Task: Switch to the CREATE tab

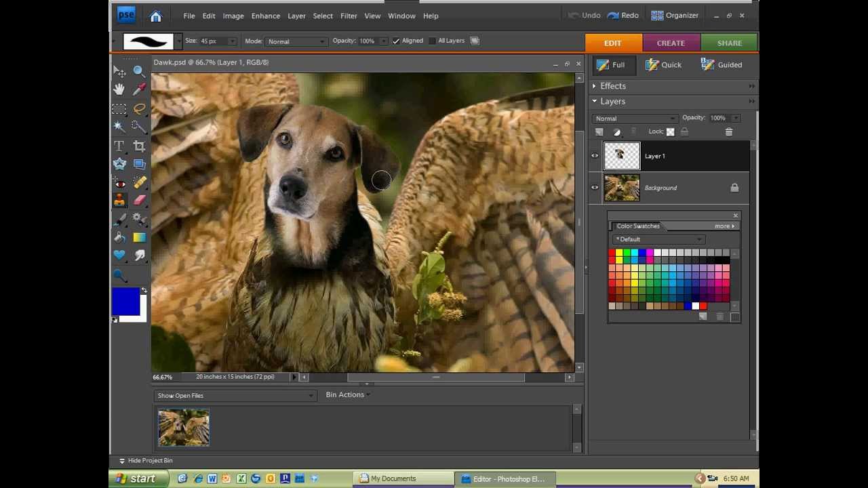Action: pos(670,43)
